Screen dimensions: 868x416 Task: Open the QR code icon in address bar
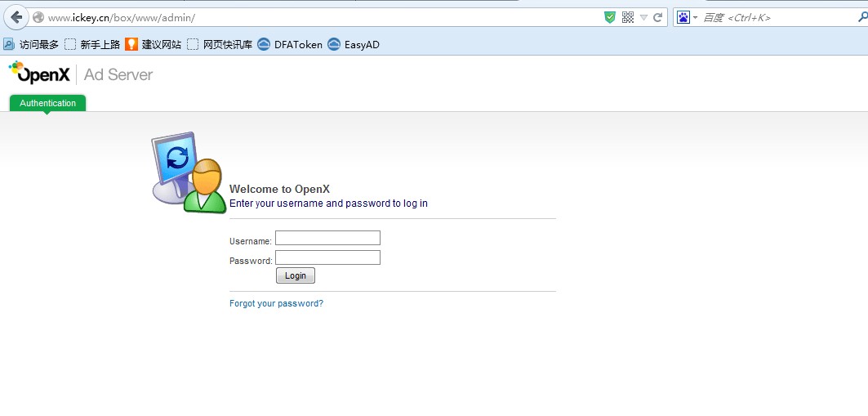click(627, 18)
